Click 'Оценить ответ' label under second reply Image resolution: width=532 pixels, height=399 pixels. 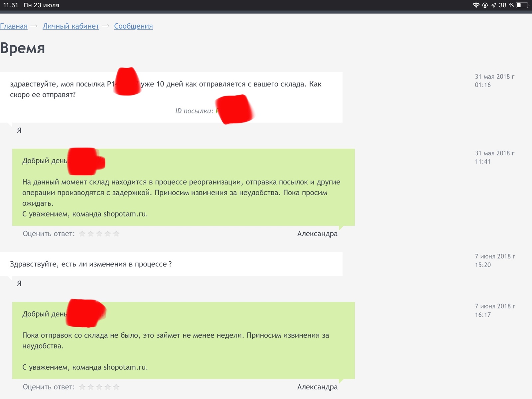pyautogui.click(x=49, y=387)
